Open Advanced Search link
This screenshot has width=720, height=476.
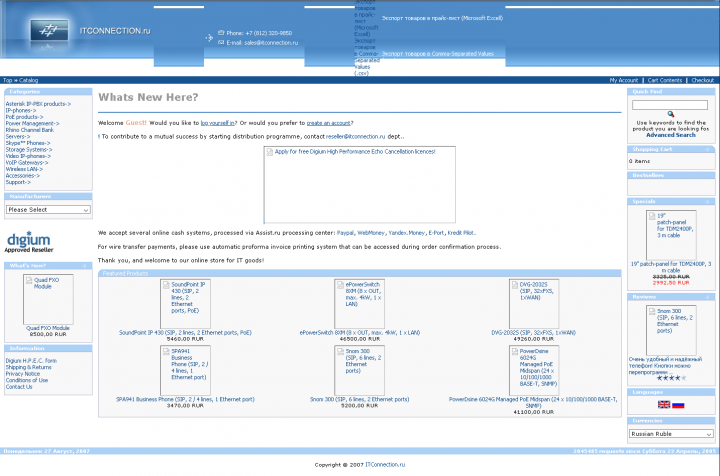point(671,135)
